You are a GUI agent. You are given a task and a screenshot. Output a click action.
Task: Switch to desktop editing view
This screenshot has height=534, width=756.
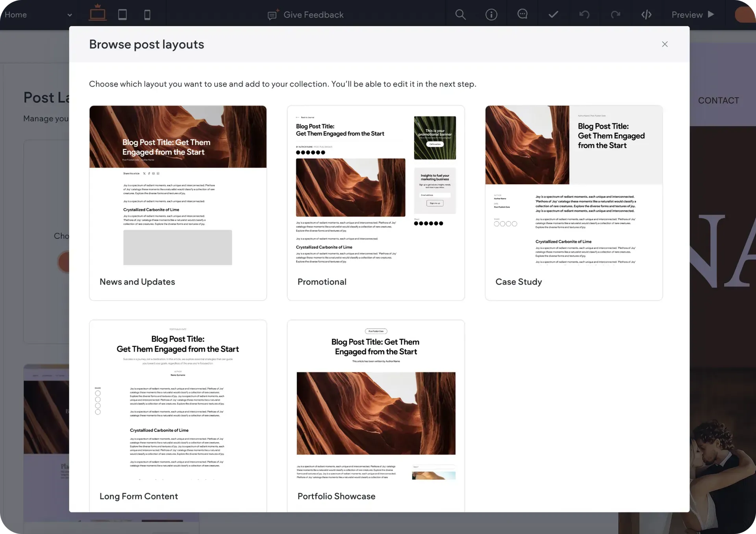tap(97, 14)
